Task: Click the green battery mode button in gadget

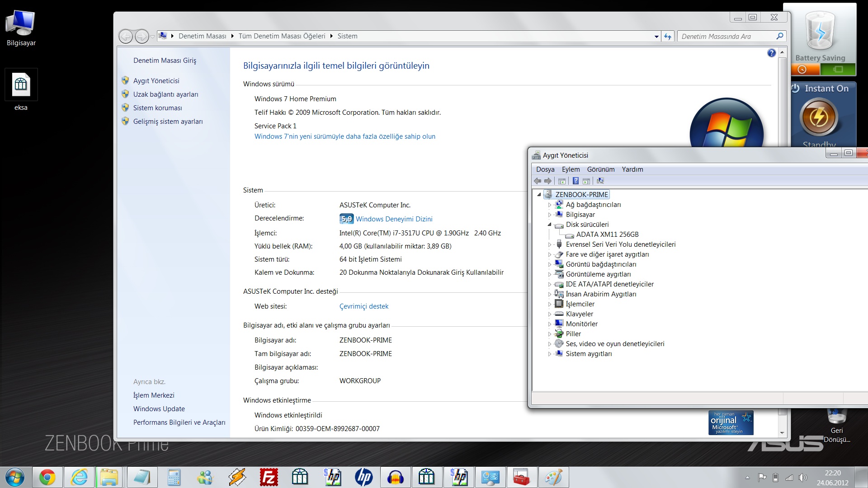Action: click(838, 70)
